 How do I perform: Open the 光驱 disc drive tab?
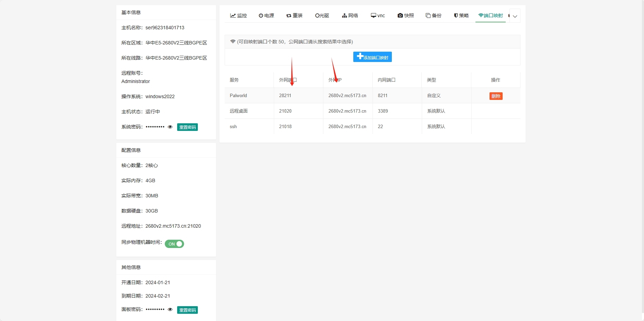tap(322, 15)
